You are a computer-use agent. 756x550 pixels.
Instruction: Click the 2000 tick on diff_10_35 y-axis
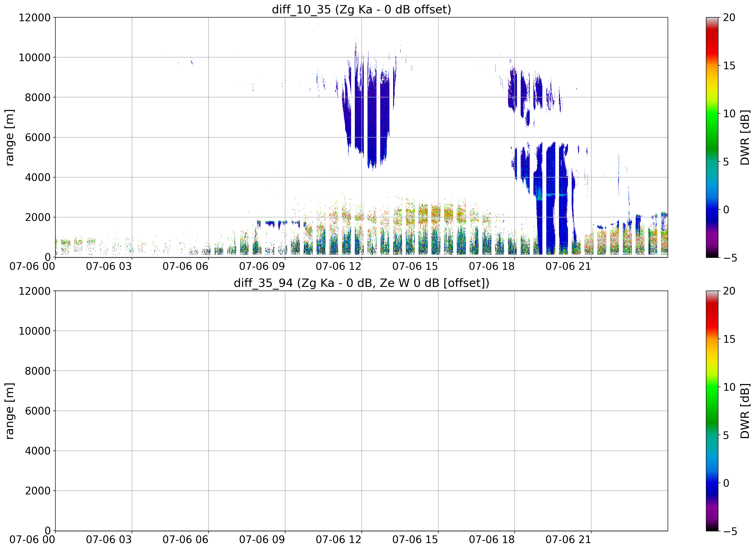(38, 217)
